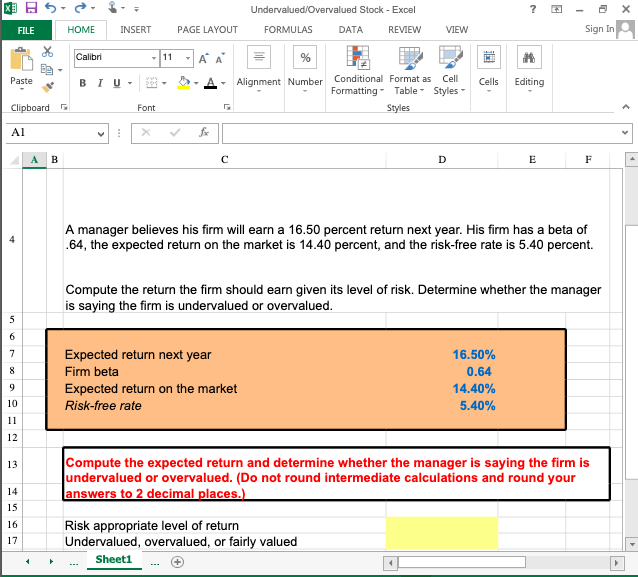
Task: Select column D header
Action: tap(442, 160)
